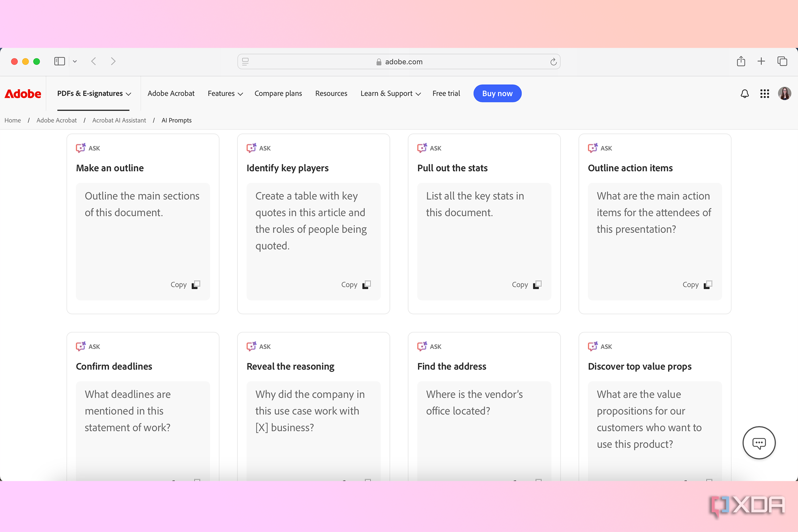Image resolution: width=798 pixels, height=532 pixels.
Task: Select the 'Reveal the reasoning' card title
Action: [290, 366]
